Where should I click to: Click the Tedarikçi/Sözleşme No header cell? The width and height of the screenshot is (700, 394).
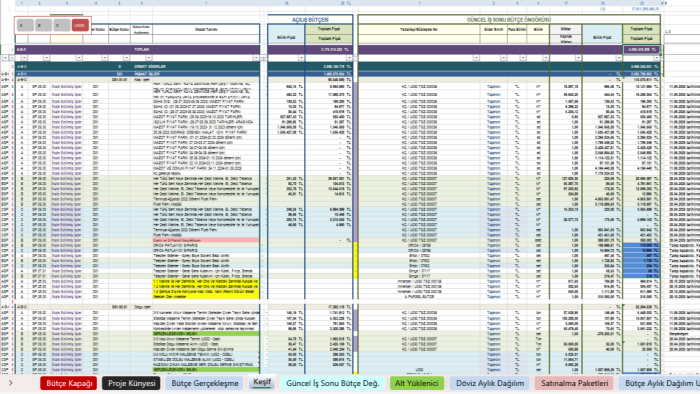(419, 29)
